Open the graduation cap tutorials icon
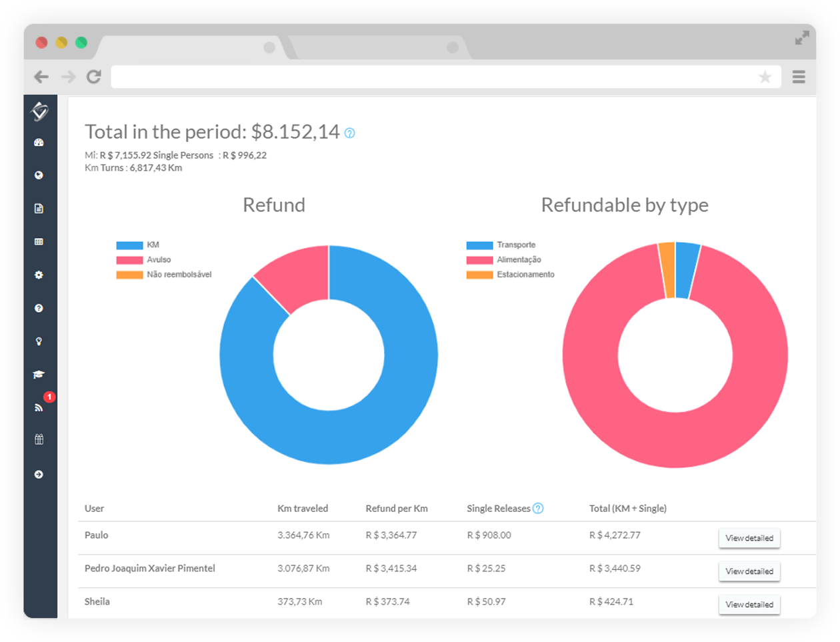The height and width of the screenshot is (642, 840). (39, 375)
